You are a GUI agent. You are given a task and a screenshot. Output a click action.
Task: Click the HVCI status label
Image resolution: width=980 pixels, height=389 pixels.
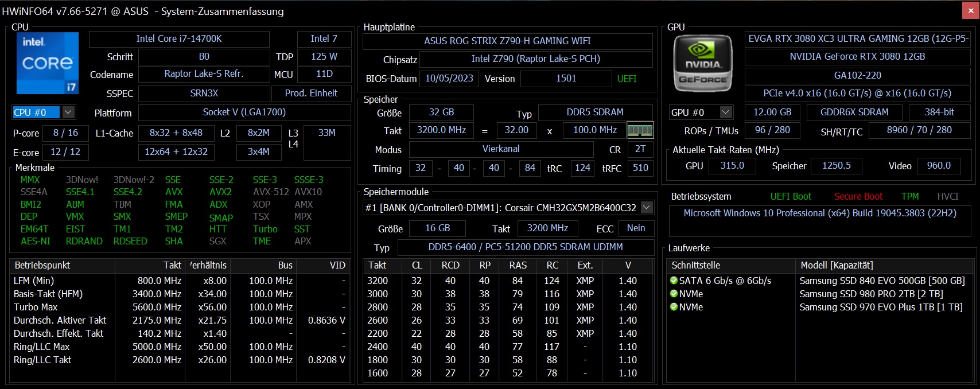point(948,197)
